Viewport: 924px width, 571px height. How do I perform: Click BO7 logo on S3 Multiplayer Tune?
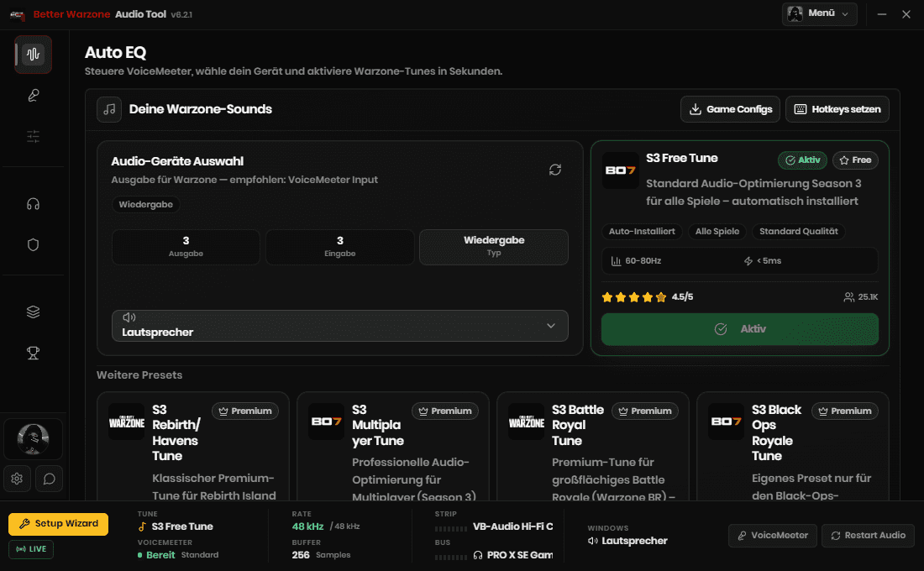click(327, 422)
